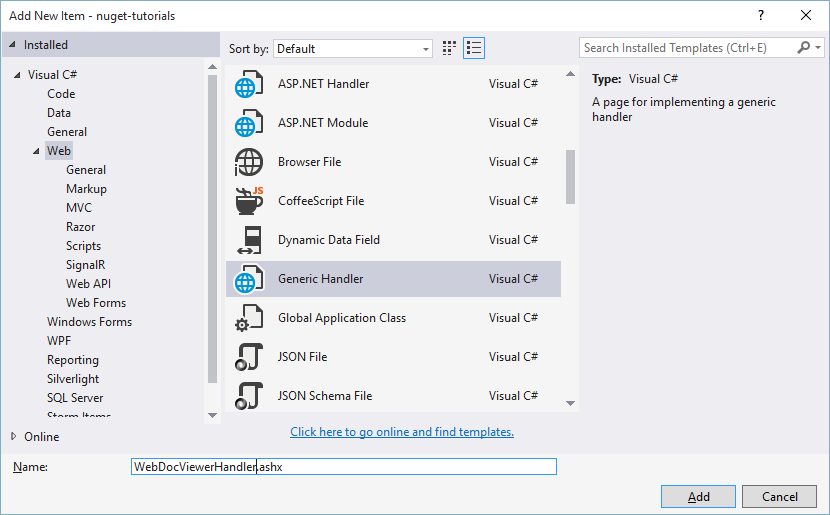Select the Silverlight category
The height and width of the screenshot is (515, 830).
(73, 379)
